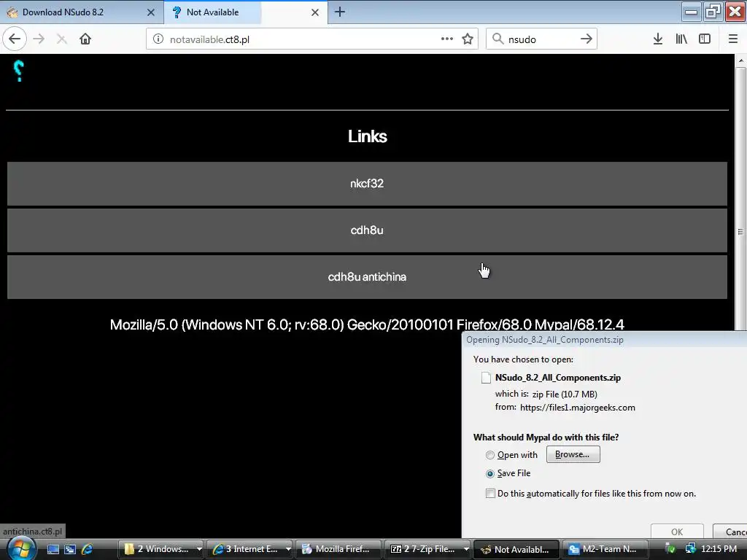Viewport: 747px width, 560px height.
Task: Cancel the download dialog
Action: (x=730, y=532)
